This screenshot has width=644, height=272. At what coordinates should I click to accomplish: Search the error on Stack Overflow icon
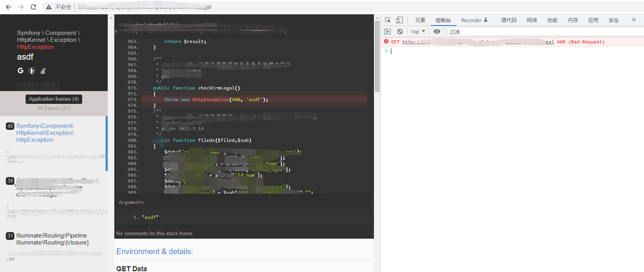pyautogui.click(x=43, y=71)
